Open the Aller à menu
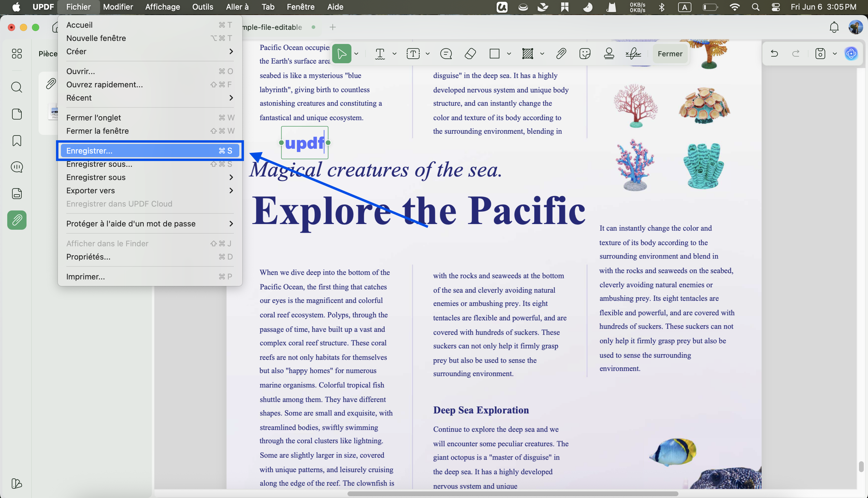Viewport: 868px width, 498px height. [x=237, y=7]
